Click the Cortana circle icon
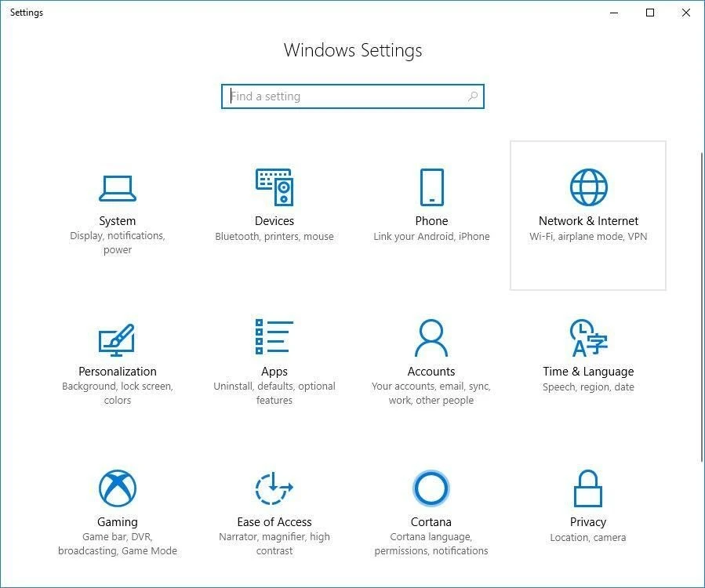This screenshot has width=705, height=588. coord(431,488)
